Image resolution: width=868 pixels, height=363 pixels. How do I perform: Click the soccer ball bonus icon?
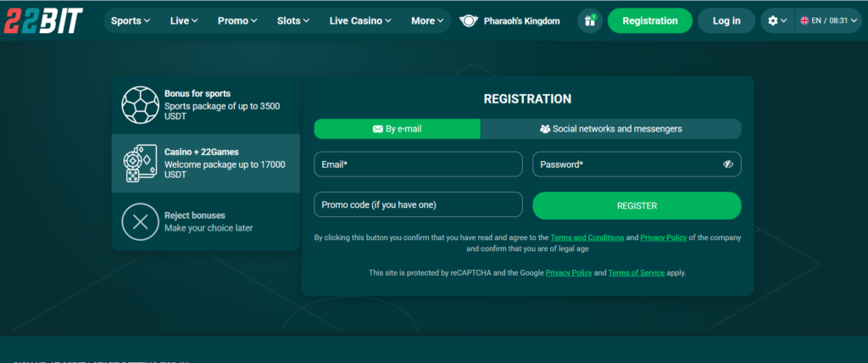tap(140, 104)
